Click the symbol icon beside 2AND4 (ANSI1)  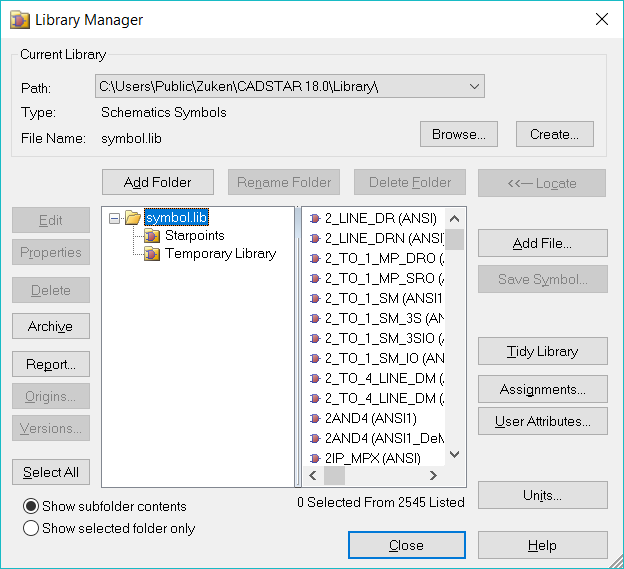tap(315, 418)
